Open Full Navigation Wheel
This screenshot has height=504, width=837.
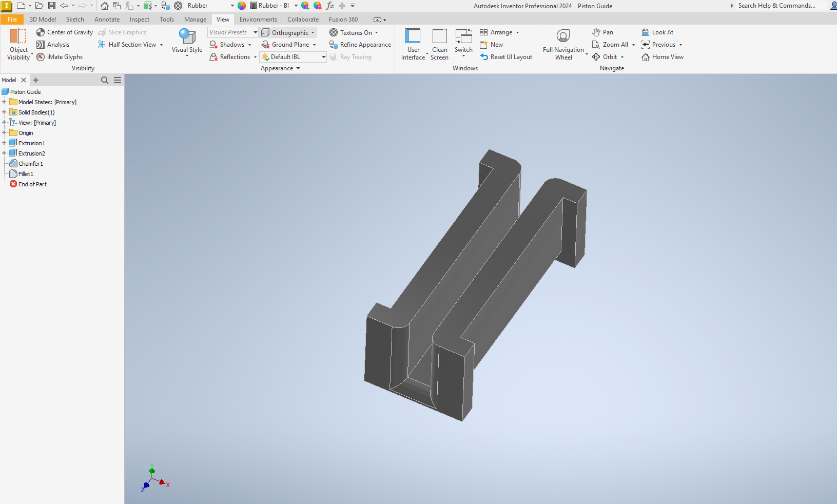(x=563, y=45)
